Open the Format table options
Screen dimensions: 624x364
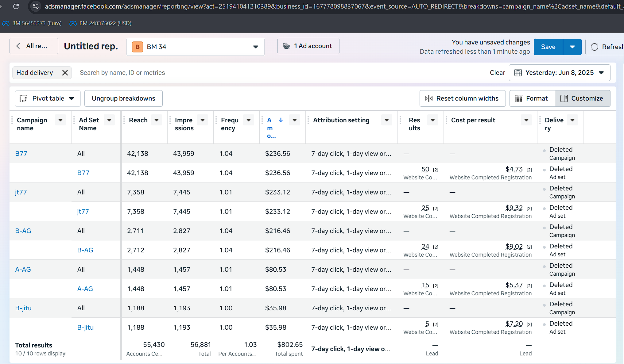click(x=532, y=98)
